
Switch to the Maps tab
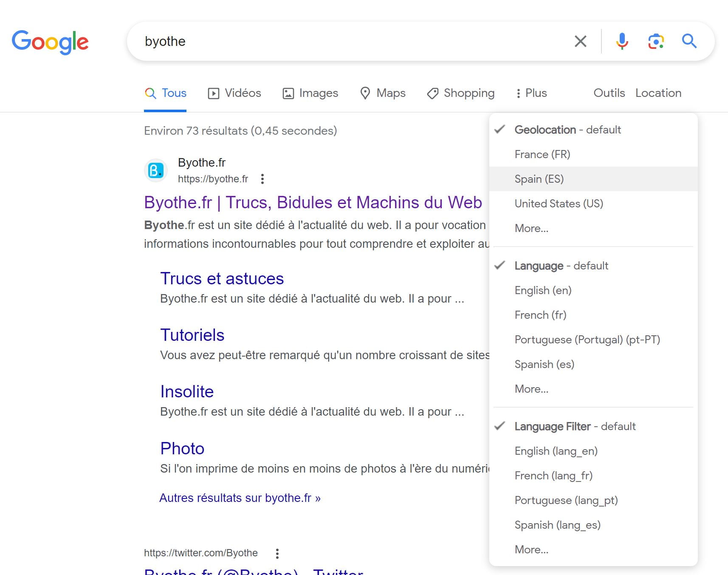tap(383, 93)
